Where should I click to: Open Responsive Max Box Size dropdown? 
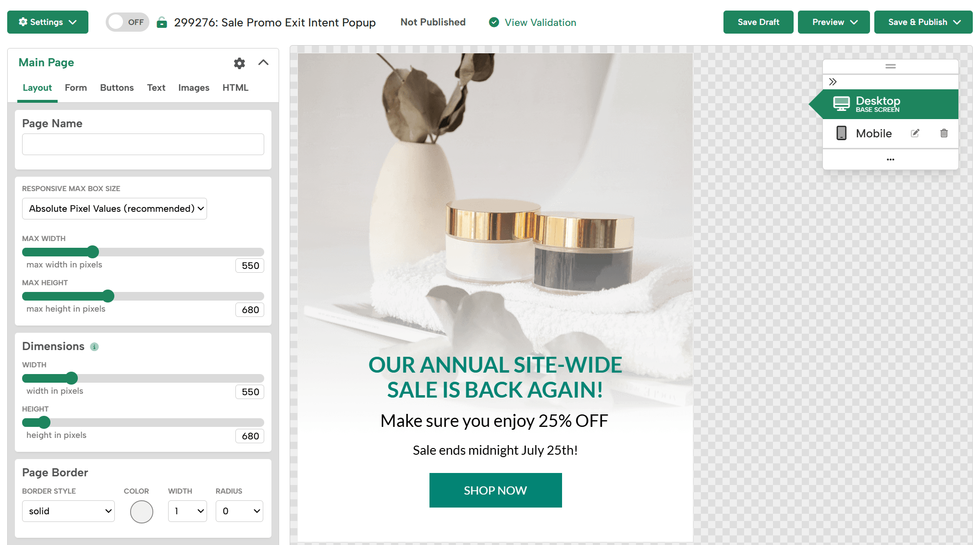click(114, 209)
